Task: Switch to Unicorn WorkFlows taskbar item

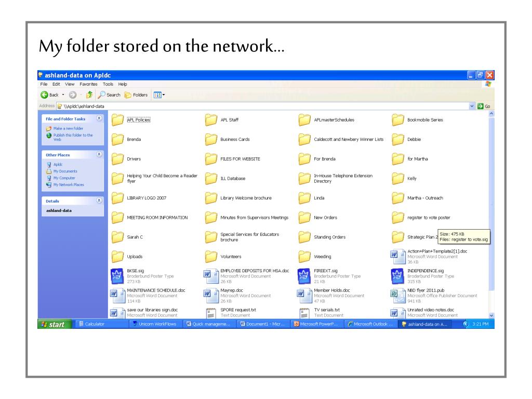Action: click(x=155, y=324)
